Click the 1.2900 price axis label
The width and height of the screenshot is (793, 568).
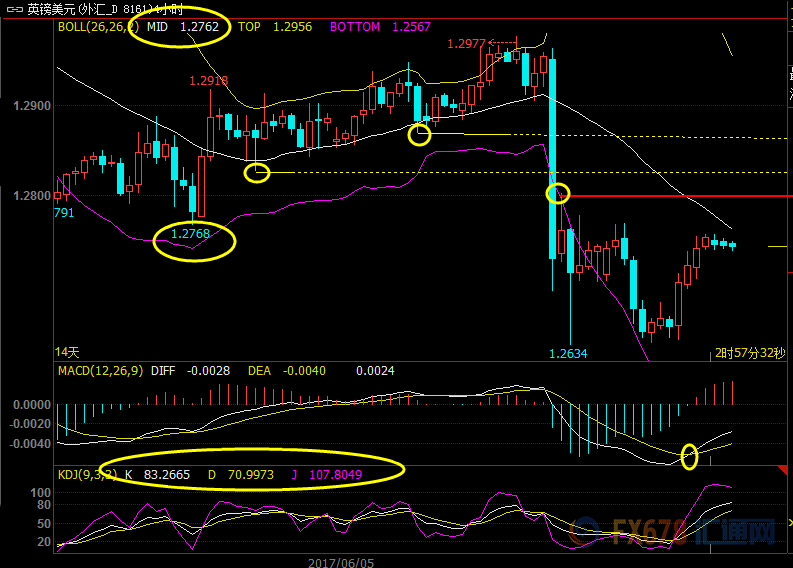(32, 106)
